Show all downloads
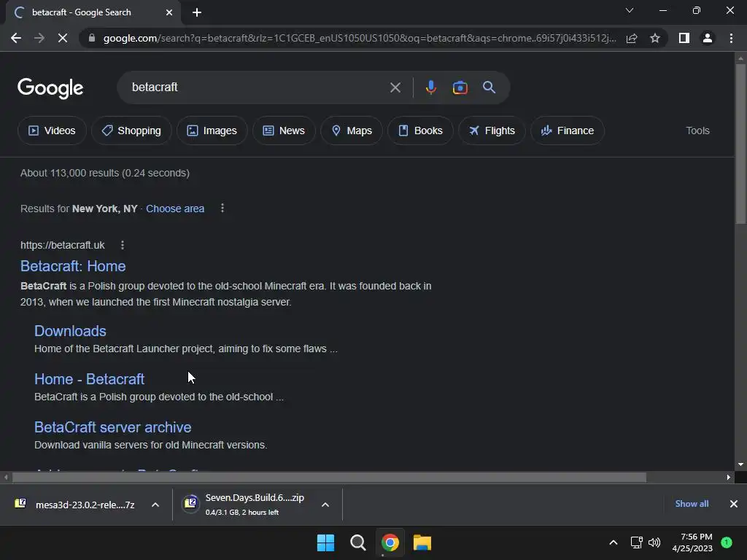This screenshot has width=747, height=560. pos(692,504)
